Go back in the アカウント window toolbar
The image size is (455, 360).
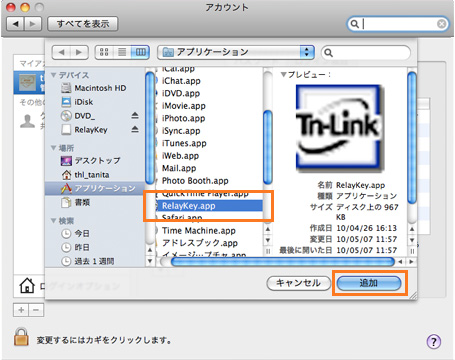point(15,24)
